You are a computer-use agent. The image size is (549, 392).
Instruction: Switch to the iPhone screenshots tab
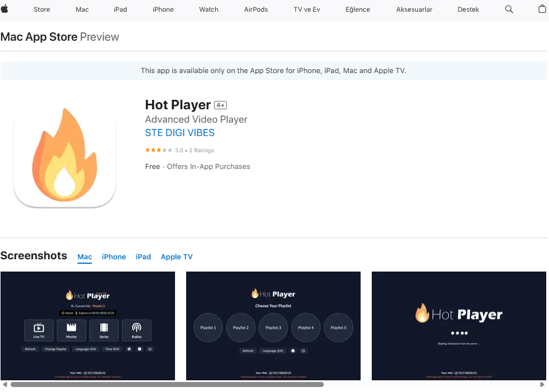(114, 257)
